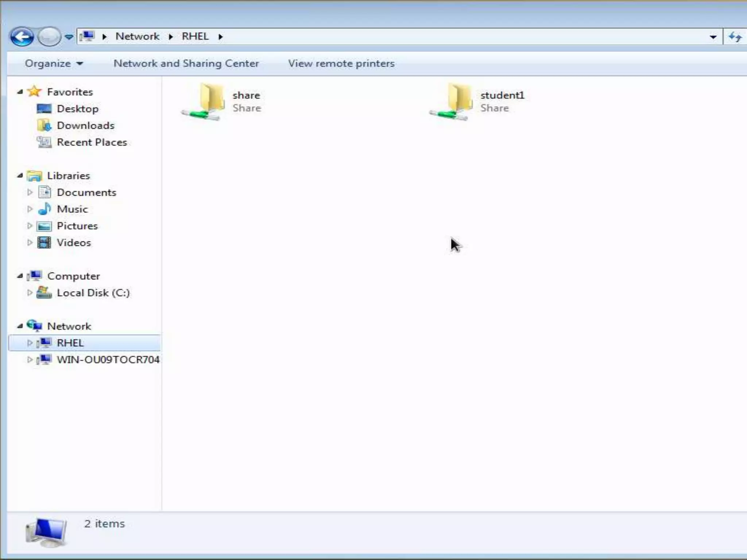The height and width of the screenshot is (560, 747).
Task: Select RHEL computer in Network tree
Action: pos(70,343)
